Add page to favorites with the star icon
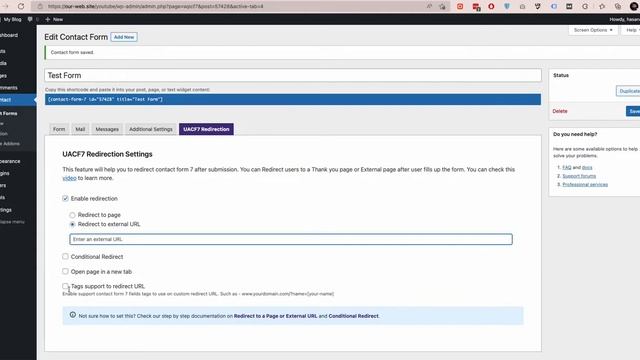 click(x=442, y=6)
